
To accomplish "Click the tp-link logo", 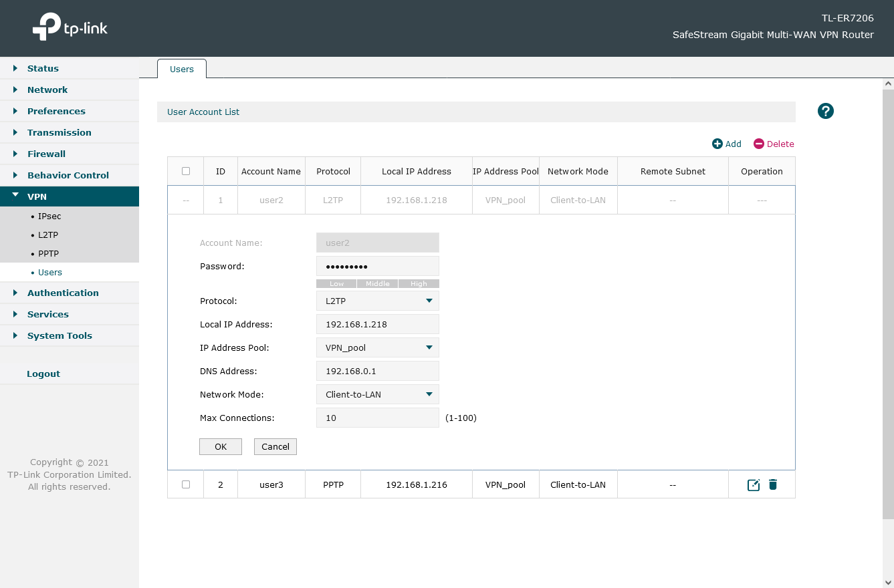I will point(70,29).
